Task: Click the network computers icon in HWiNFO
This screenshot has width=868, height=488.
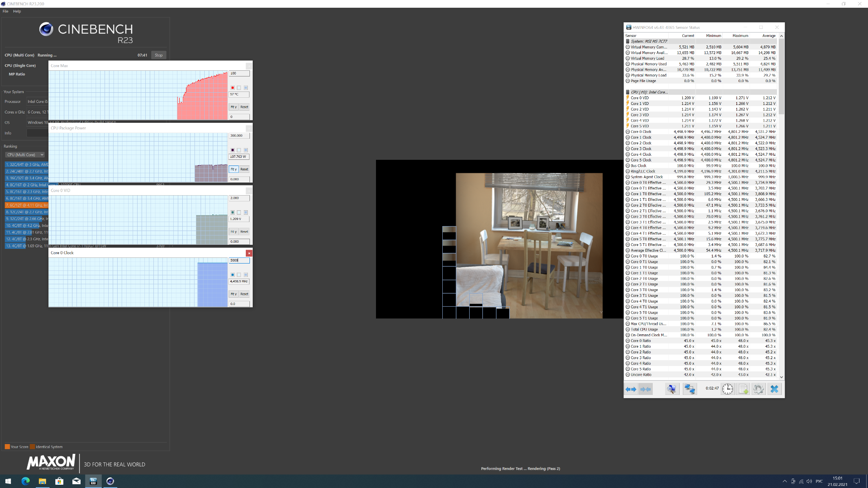Action: 689,389
